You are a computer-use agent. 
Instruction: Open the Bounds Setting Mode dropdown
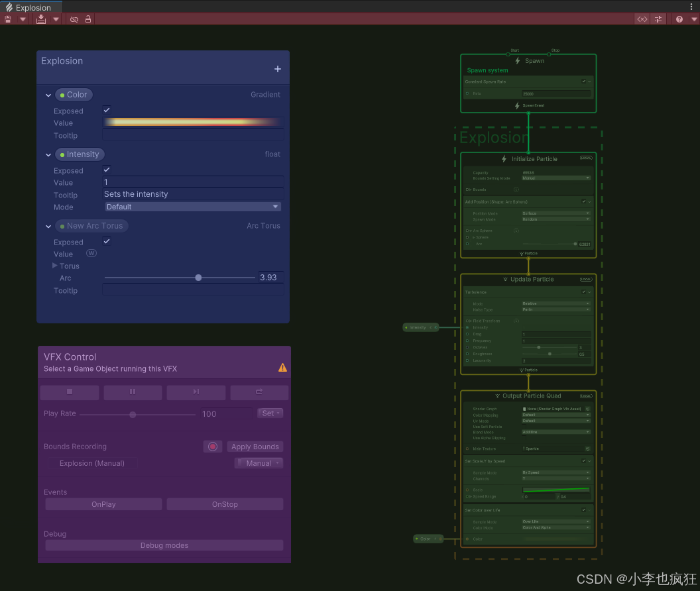556,178
